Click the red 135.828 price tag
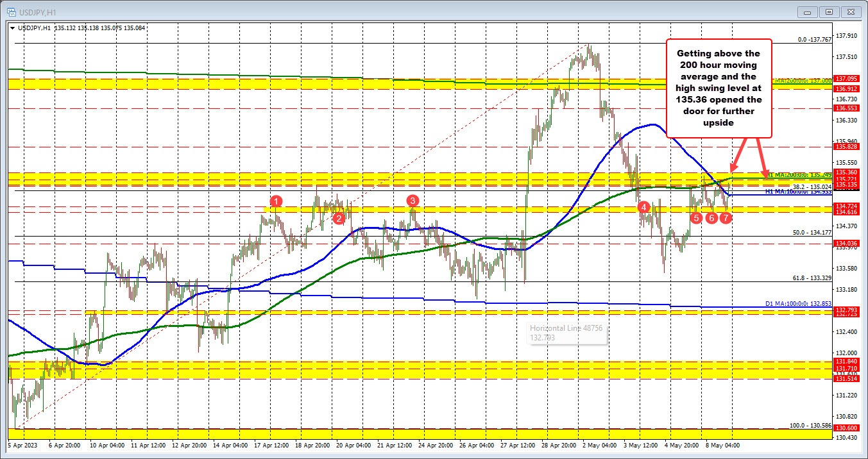 pyautogui.click(x=847, y=147)
